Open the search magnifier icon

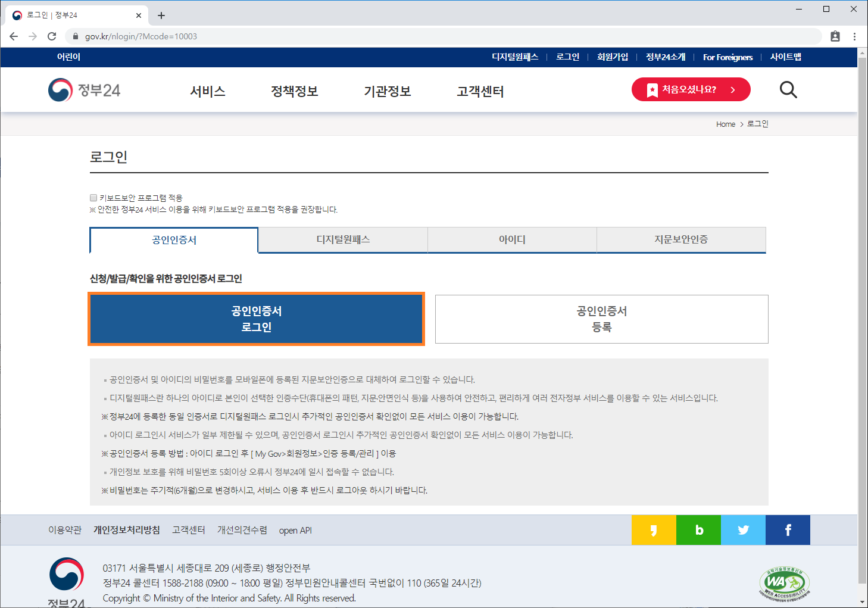[788, 90]
